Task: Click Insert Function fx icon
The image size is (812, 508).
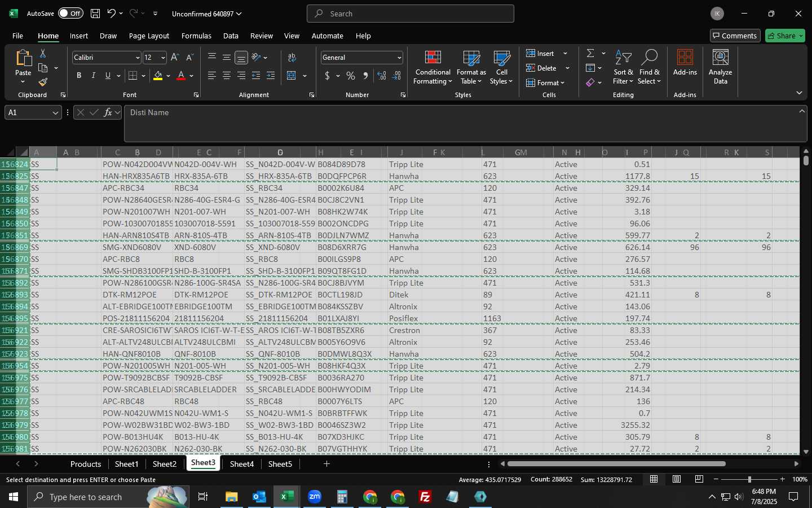Action: pos(108,112)
